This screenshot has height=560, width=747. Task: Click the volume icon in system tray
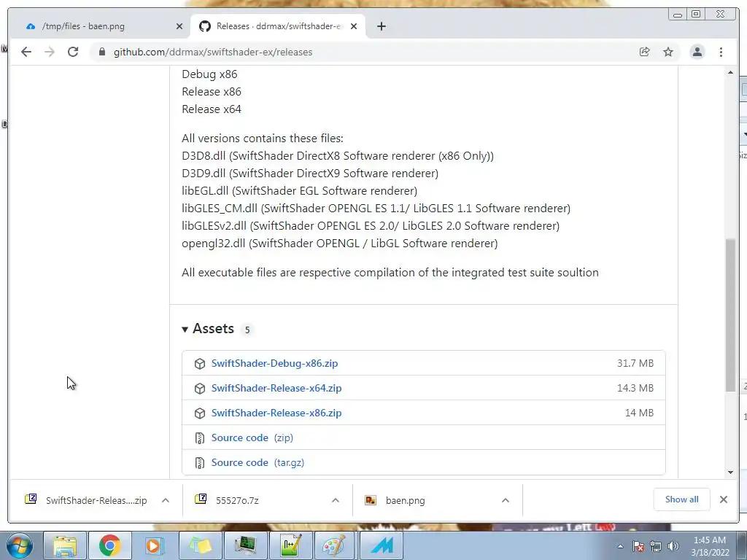(673, 546)
